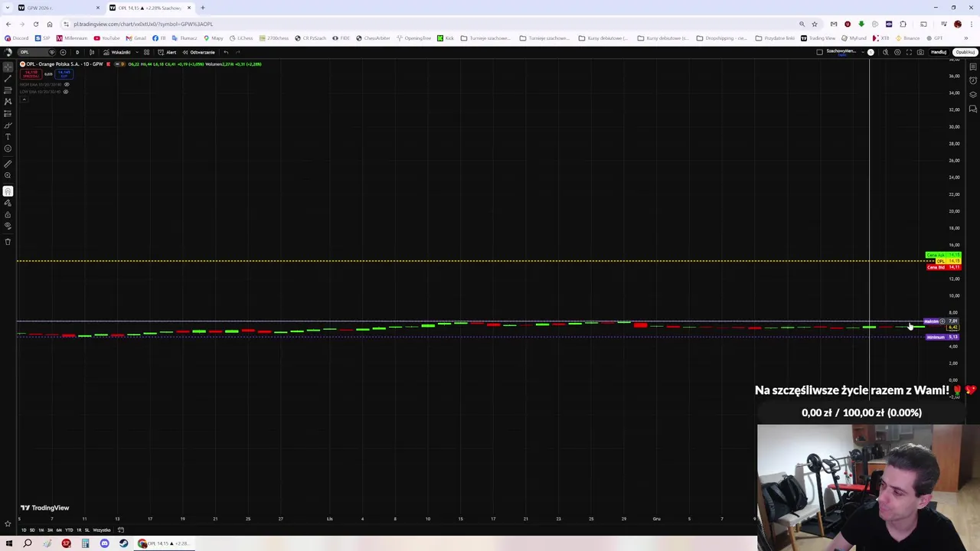Viewport: 980px width, 551px height.
Task: Open Steam from the taskbar
Action: 123,543
